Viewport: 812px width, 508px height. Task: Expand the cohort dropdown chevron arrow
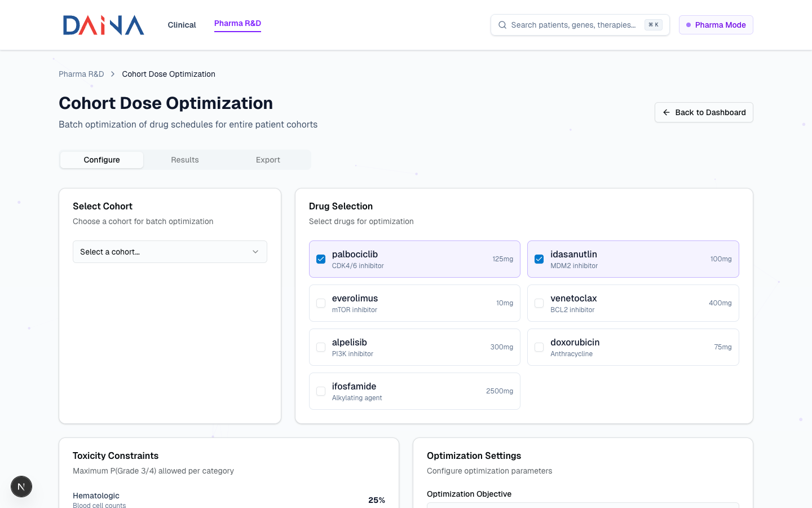click(255, 252)
